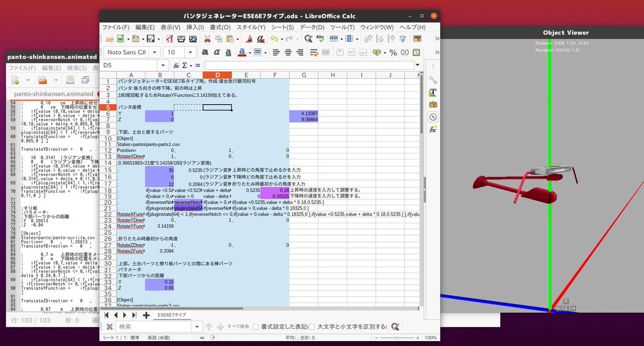The image size is (644, 346).
Task: Click the Undo arrow icon
Action: (x=274, y=39)
